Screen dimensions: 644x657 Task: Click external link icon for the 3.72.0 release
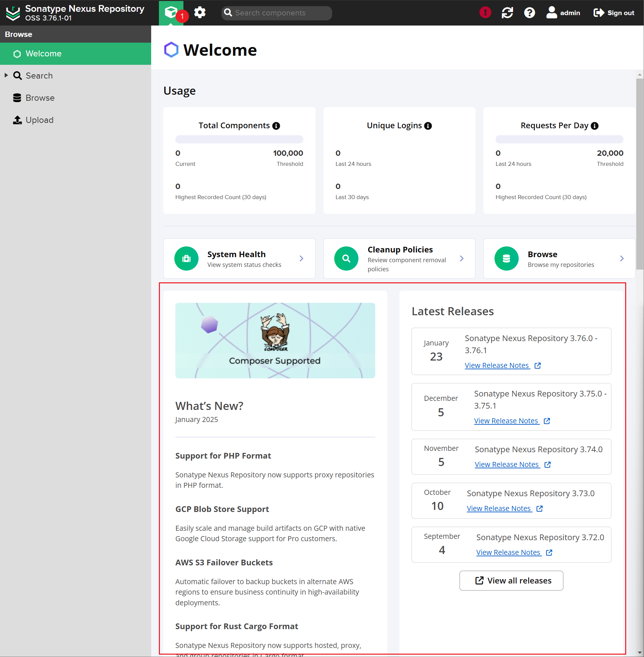(x=549, y=553)
